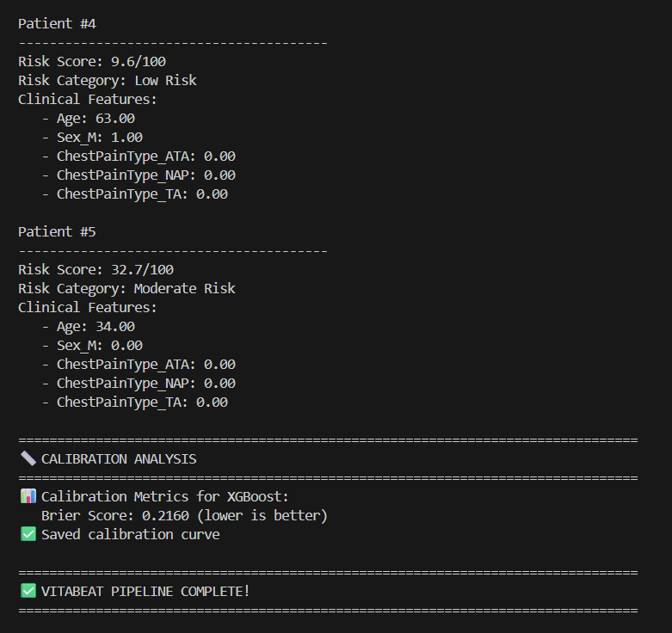This screenshot has width=672, height=633.
Task: Click VITABEAT PIPELINE COMPLETE text
Action: point(145,592)
